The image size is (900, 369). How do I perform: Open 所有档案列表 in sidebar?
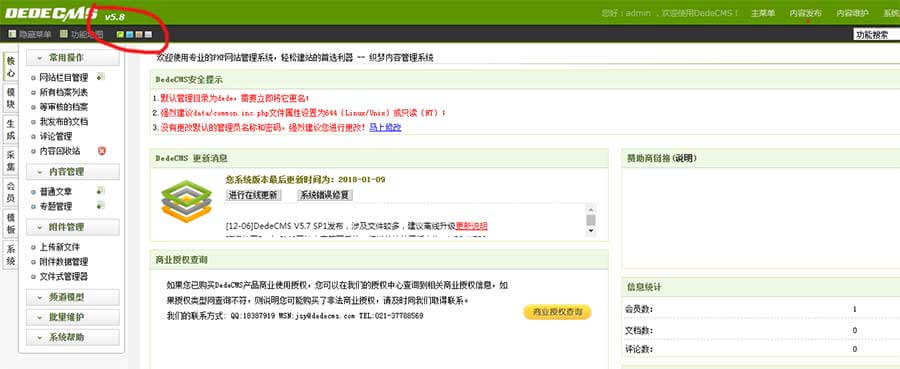64,92
